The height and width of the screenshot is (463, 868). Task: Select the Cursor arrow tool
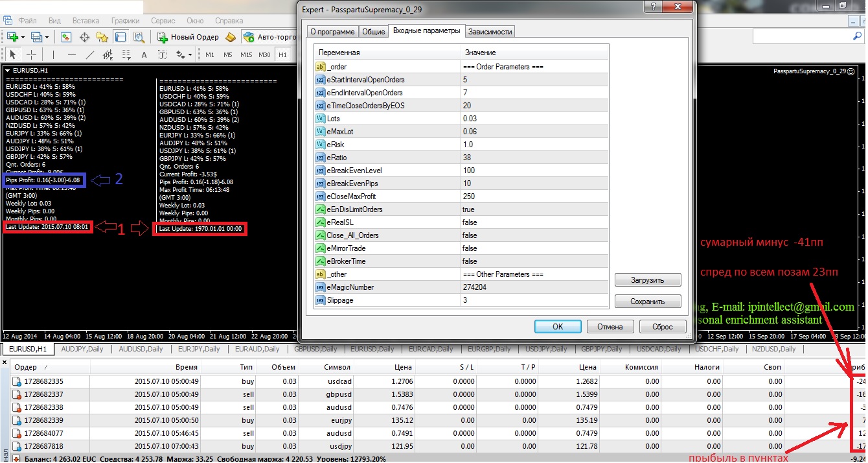(x=13, y=54)
